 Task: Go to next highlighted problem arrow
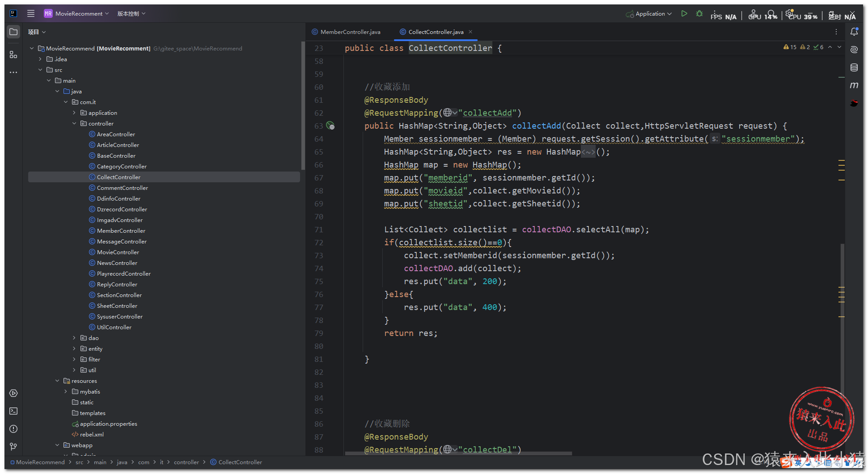[x=839, y=47]
